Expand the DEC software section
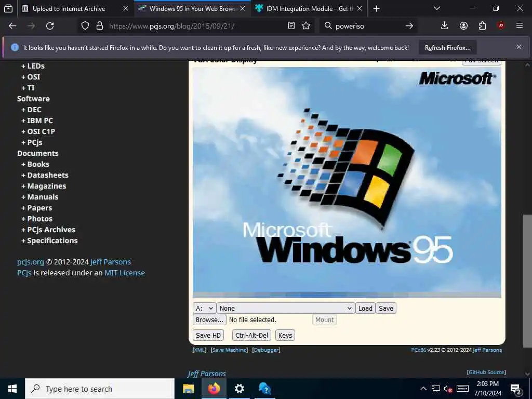This screenshot has width=532, height=399. pyautogui.click(x=31, y=110)
